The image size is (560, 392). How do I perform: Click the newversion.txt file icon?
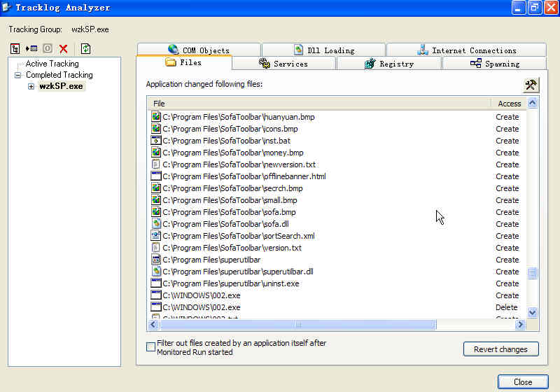point(156,164)
